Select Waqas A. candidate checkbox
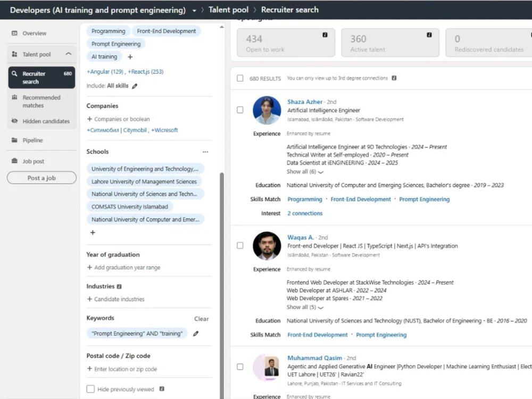532x399 pixels. point(240,245)
